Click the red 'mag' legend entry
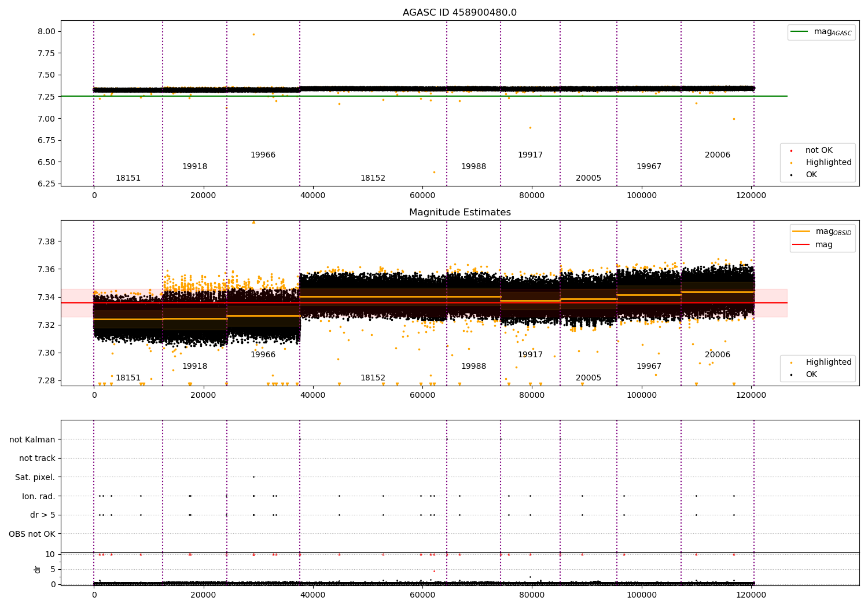Image resolution: width=868 pixels, height=608 pixels. pyautogui.click(x=812, y=245)
